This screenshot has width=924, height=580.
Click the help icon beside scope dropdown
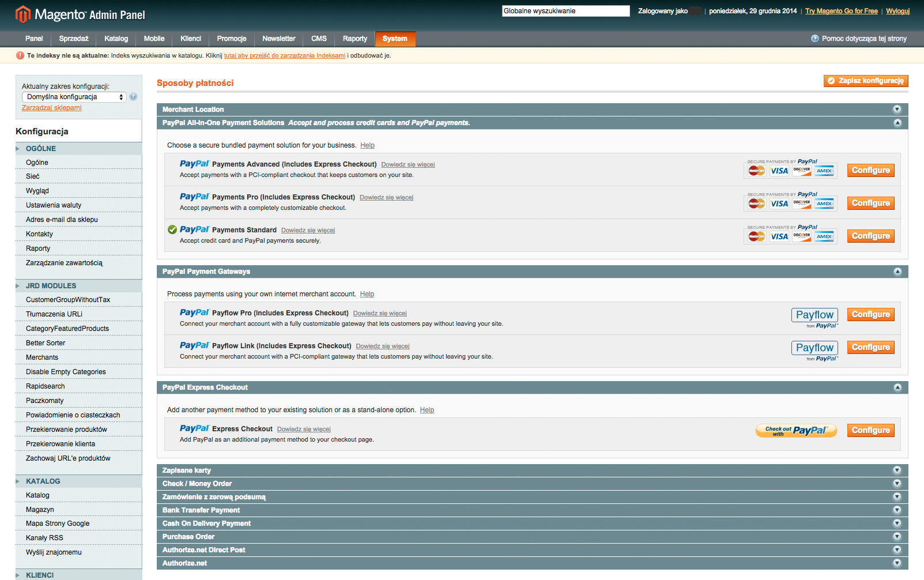click(133, 97)
